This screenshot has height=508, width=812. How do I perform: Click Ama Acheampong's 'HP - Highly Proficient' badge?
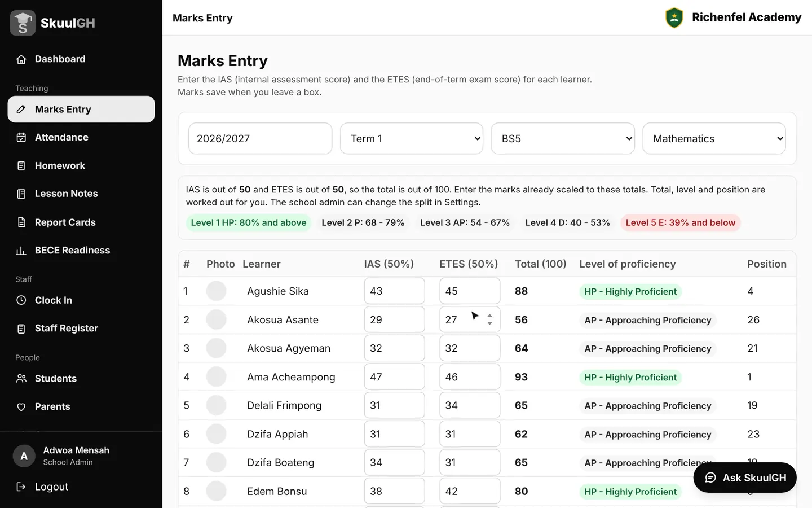(630, 377)
